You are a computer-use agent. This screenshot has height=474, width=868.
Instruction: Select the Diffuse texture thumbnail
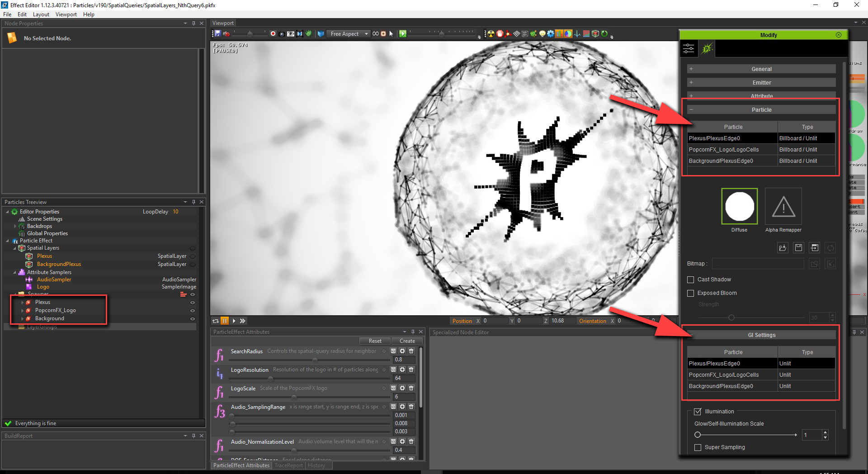pos(740,206)
